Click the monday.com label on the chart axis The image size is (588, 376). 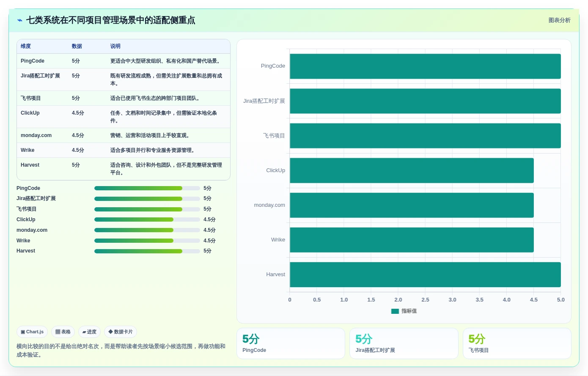[x=269, y=205]
